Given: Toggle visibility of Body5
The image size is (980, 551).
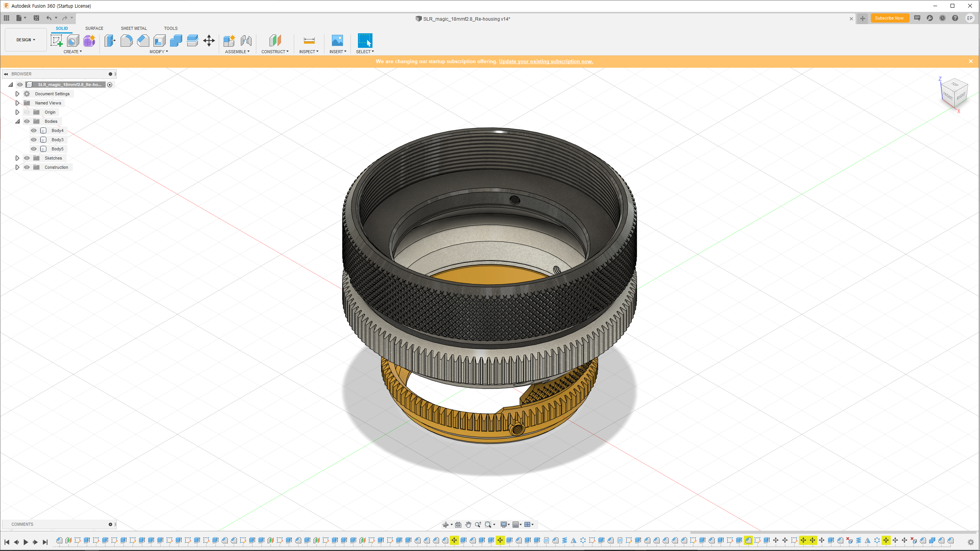Looking at the screenshot, I should tap(34, 149).
